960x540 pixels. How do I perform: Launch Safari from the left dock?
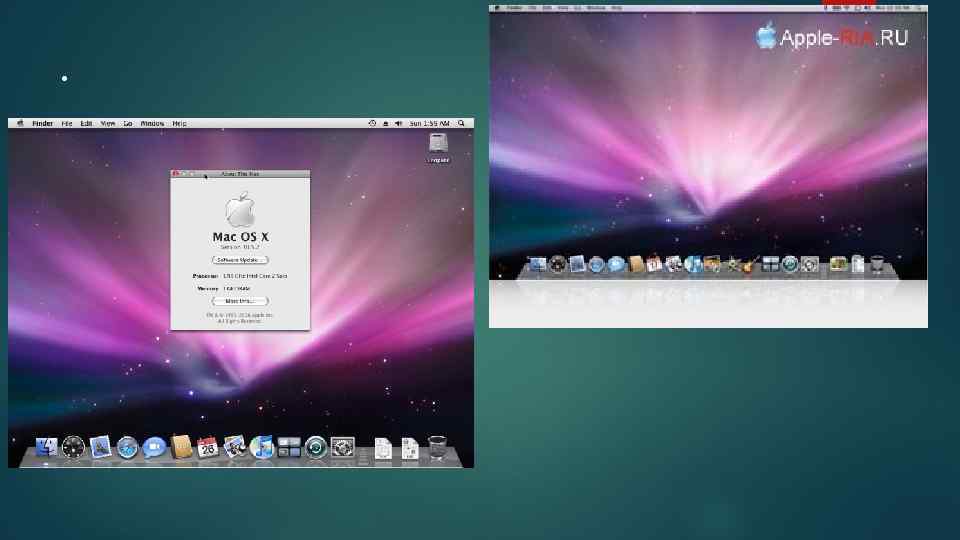pos(127,448)
